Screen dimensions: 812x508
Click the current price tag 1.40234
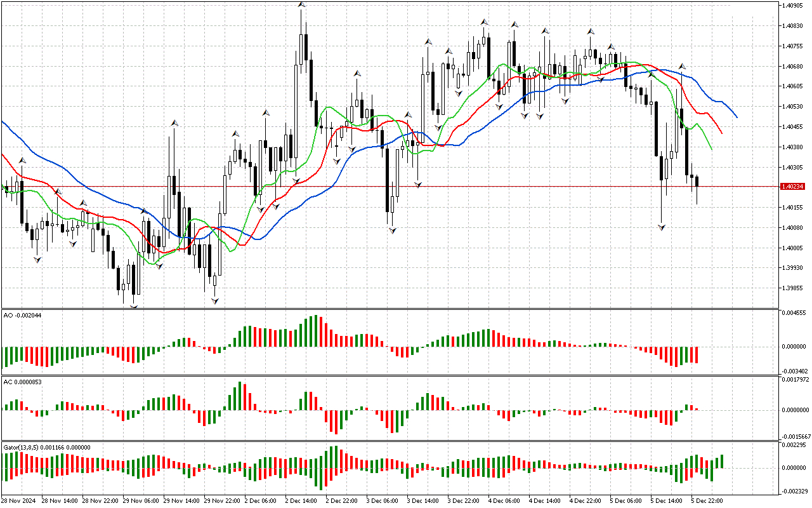[x=793, y=187]
